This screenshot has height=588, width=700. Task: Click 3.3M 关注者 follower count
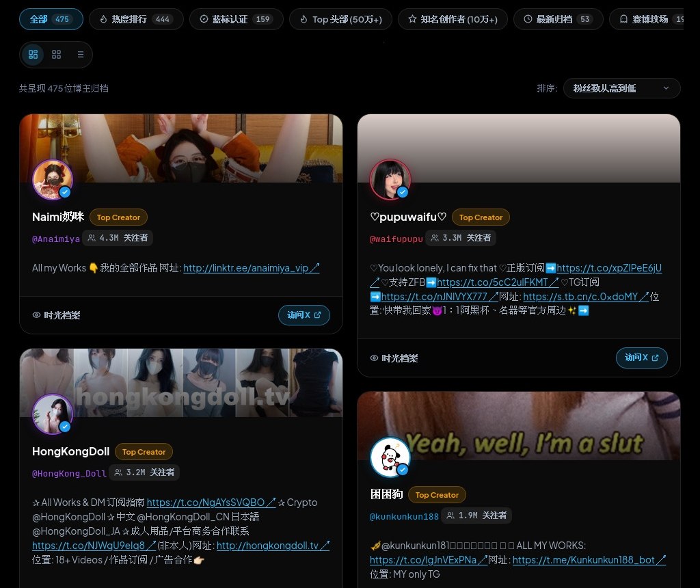click(460, 238)
